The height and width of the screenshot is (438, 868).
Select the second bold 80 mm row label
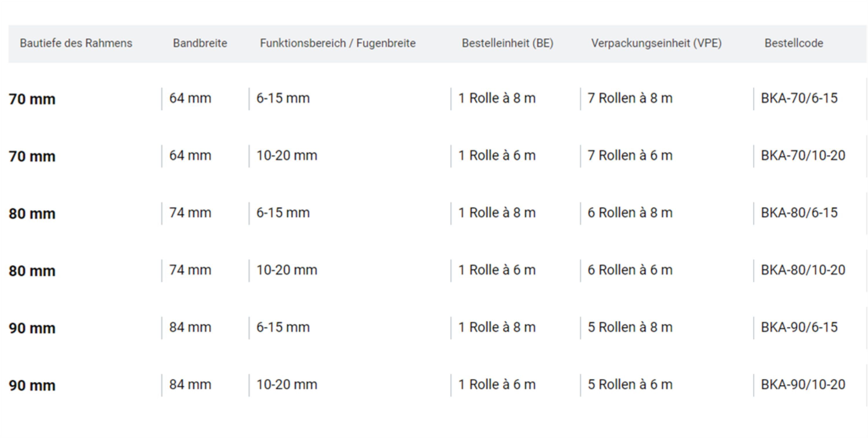tap(32, 271)
